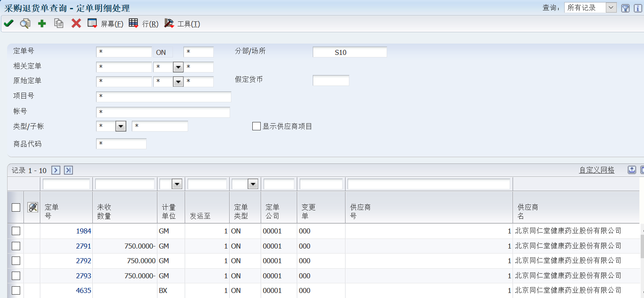Check the box for order row 4635

pyautogui.click(x=16, y=290)
